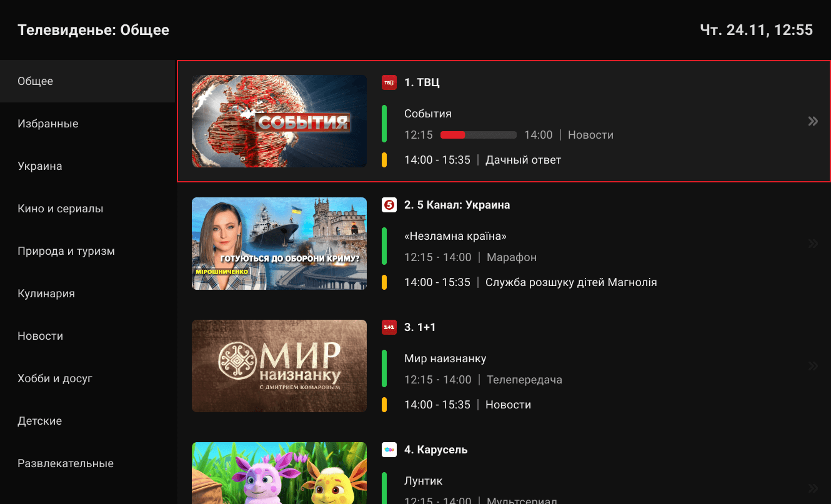Open the Мир наизнанку thumbnail
Viewport: 831px width, 504px height.
click(279, 366)
